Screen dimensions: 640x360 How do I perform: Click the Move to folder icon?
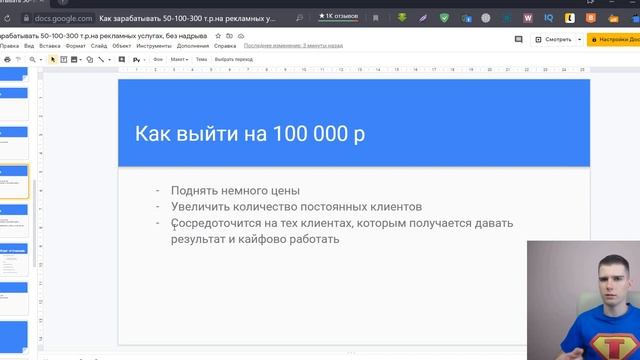[x=229, y=36]
